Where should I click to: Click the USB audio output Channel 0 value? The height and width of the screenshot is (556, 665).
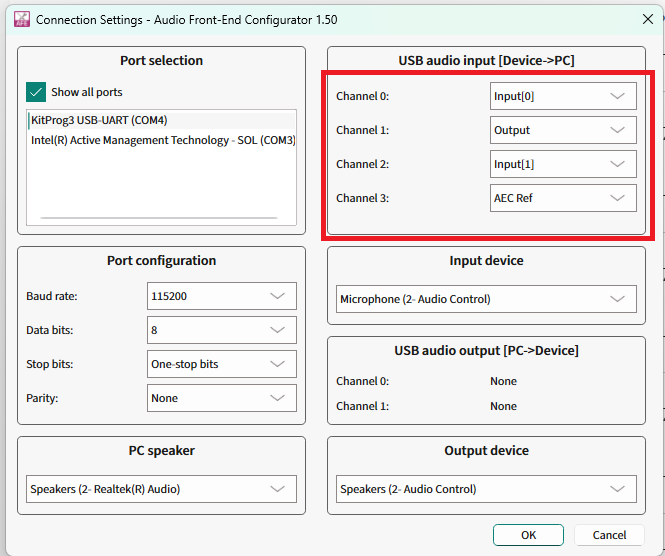point(503,381)
